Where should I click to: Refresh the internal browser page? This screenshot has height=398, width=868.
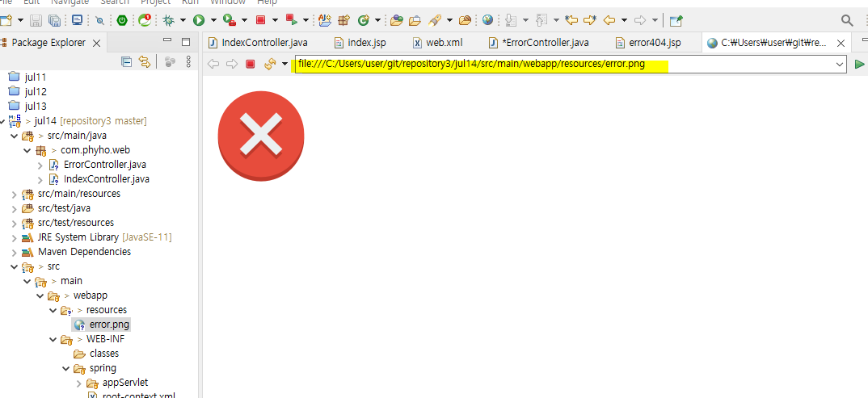[270, 64]
